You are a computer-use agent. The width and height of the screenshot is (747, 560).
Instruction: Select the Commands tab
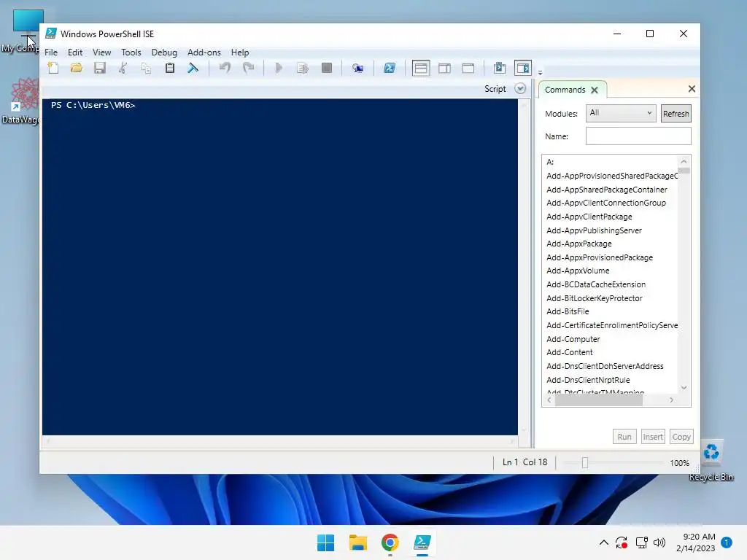click(565, 90)
